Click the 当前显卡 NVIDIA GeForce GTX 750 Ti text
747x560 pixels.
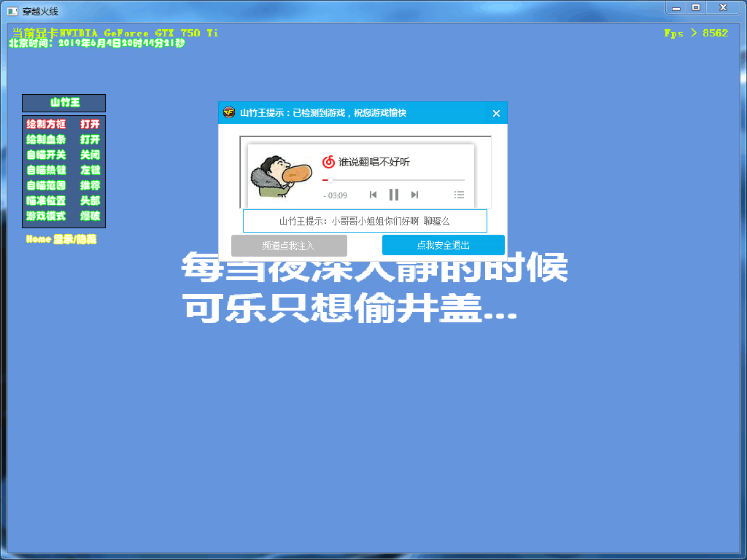point(115,33)
